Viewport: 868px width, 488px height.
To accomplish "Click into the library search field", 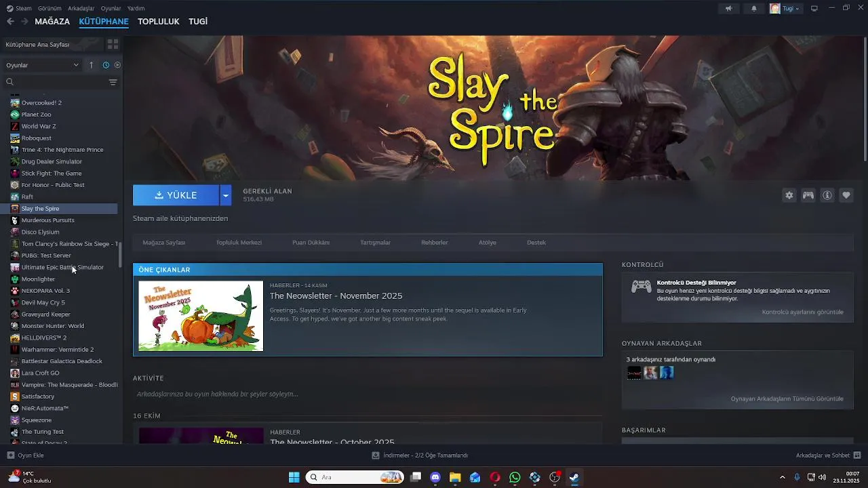I will point(60,82).
